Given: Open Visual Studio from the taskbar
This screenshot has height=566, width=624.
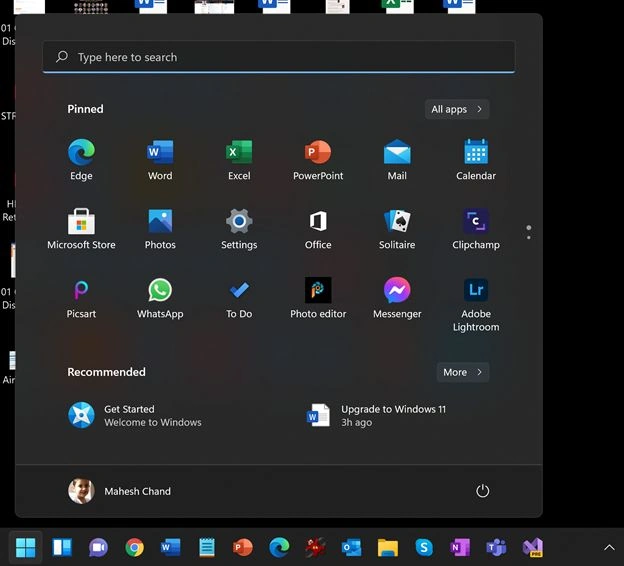Looking at the screenshot, I should [532, 547].
